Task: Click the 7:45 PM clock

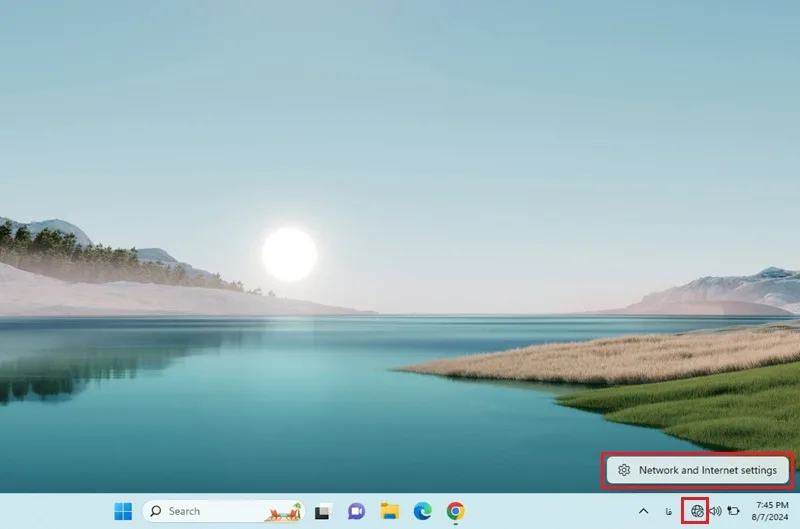Action: pyautogui.click(x=772, y=505)
